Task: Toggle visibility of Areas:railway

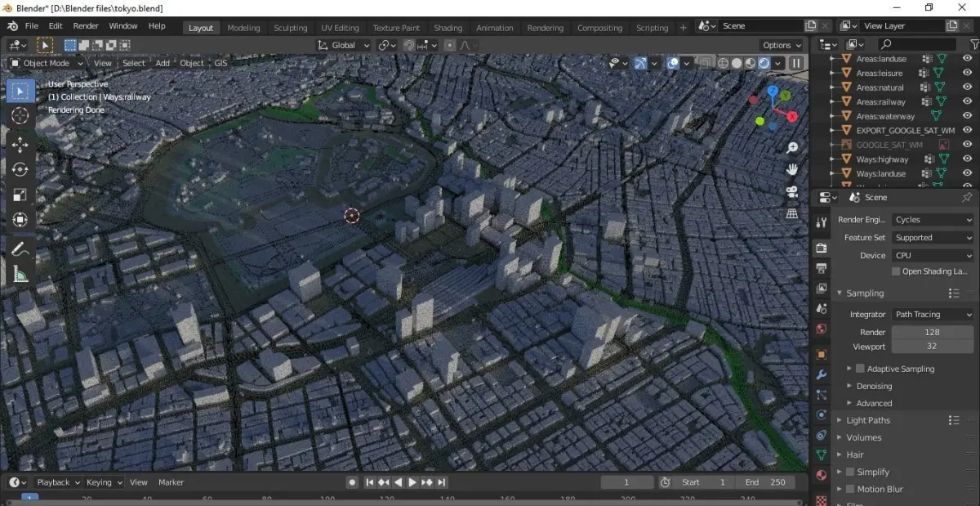Action: tap(967, 101)
